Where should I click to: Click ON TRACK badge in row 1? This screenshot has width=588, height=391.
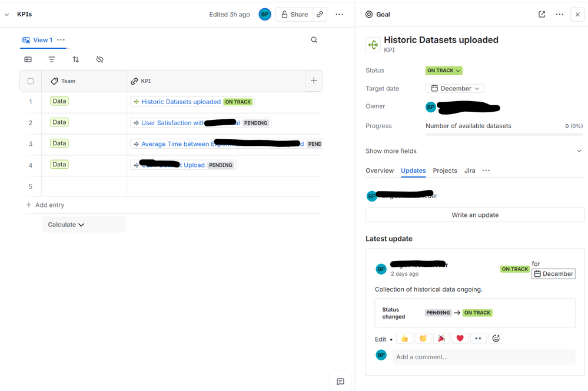[238, 102]
